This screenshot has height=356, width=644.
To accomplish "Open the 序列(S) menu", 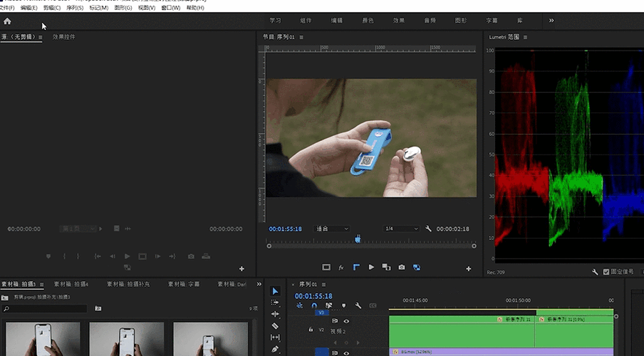I will tap(75, 8).
